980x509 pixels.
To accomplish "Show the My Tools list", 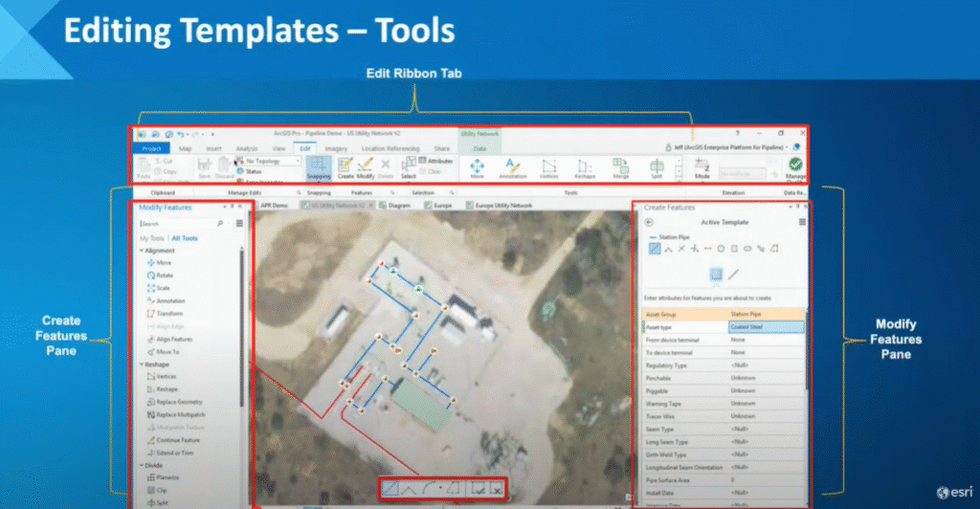I will 151,238.
